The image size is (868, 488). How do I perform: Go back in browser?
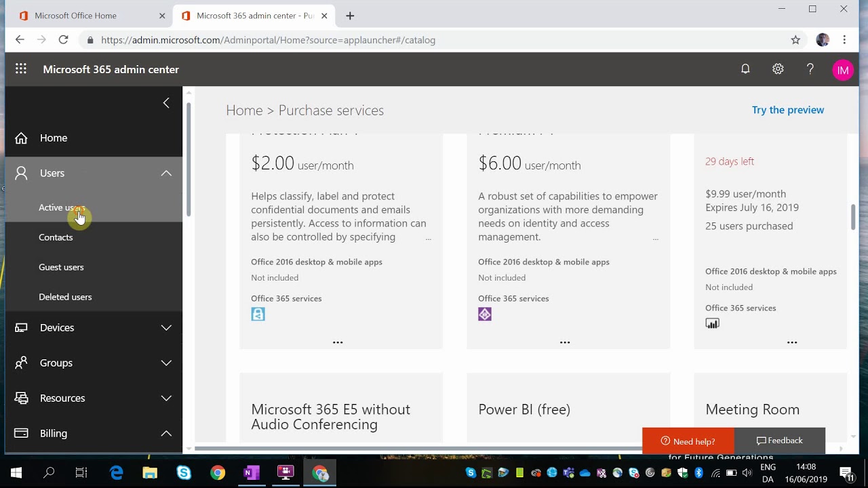20,40
